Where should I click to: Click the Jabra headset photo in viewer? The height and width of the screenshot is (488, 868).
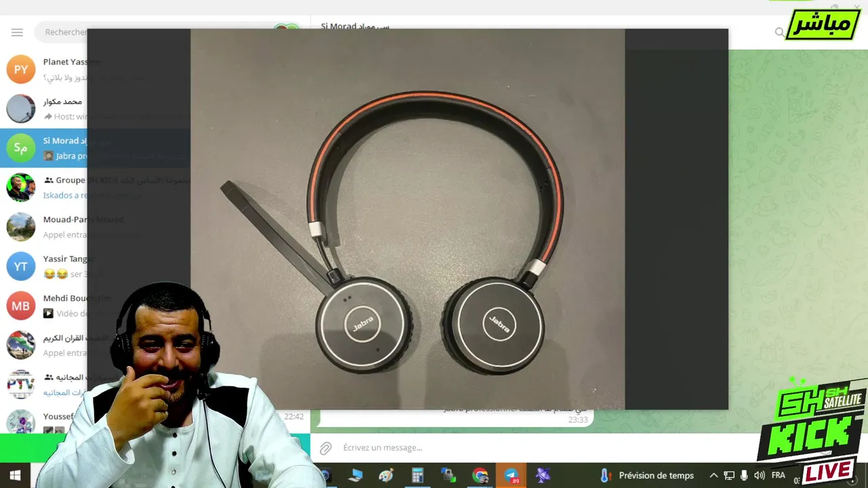tap(408, 219)
